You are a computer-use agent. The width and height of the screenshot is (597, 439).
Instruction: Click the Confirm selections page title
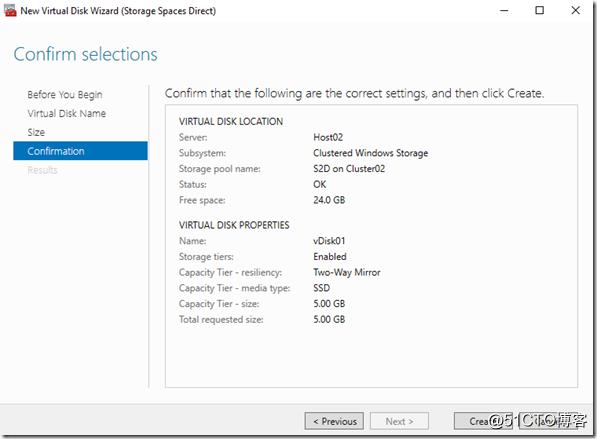pos(85,54)
